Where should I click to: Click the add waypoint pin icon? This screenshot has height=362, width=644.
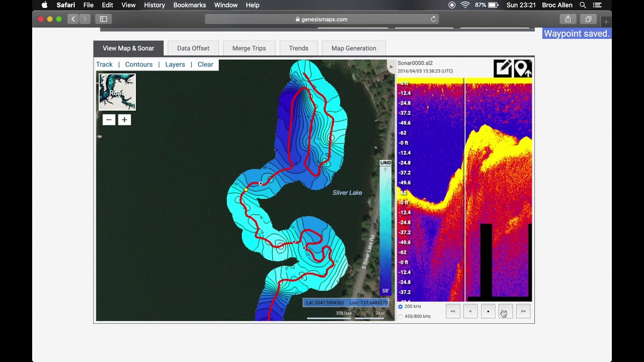(x=523, y=68)
